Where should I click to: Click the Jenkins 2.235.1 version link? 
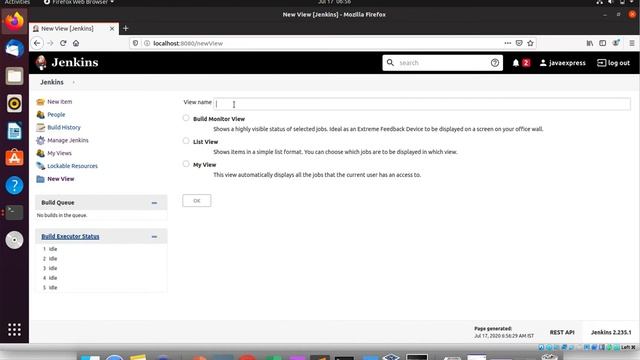click(x=611, y=332)
